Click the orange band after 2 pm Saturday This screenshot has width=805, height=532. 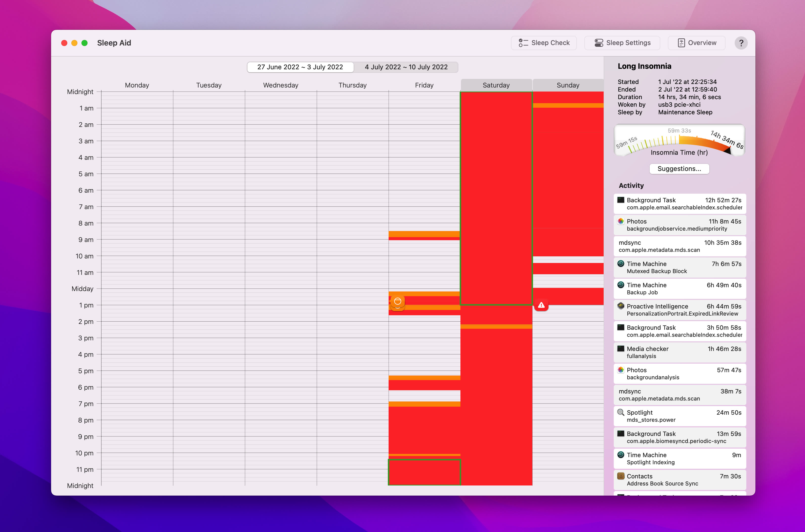point(496,327)
